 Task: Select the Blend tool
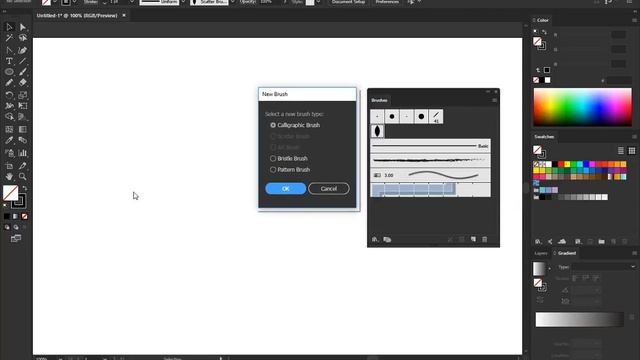(x=22, y=140)
